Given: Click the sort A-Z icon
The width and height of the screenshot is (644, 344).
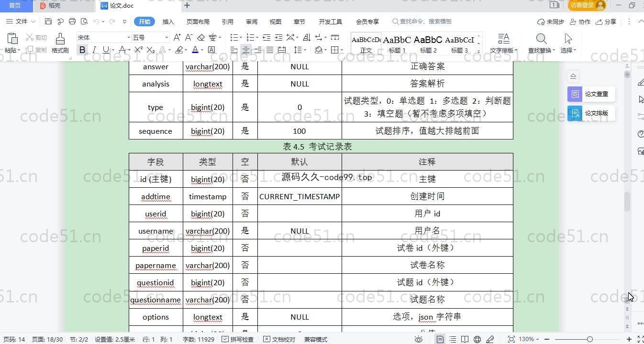Looking at the screenshot, I should (x=307, y=37).
